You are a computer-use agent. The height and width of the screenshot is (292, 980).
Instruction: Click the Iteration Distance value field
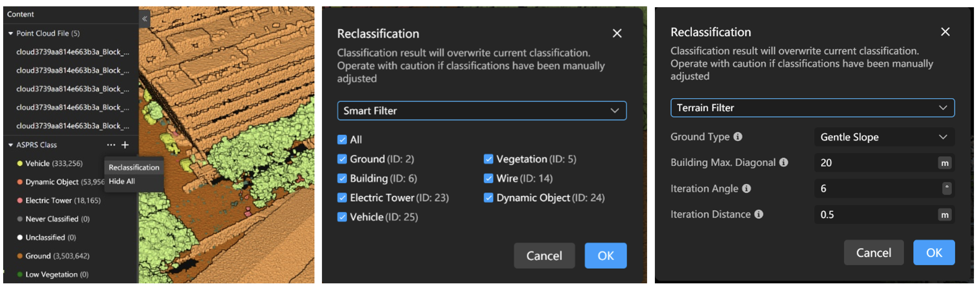coord(875,215)
